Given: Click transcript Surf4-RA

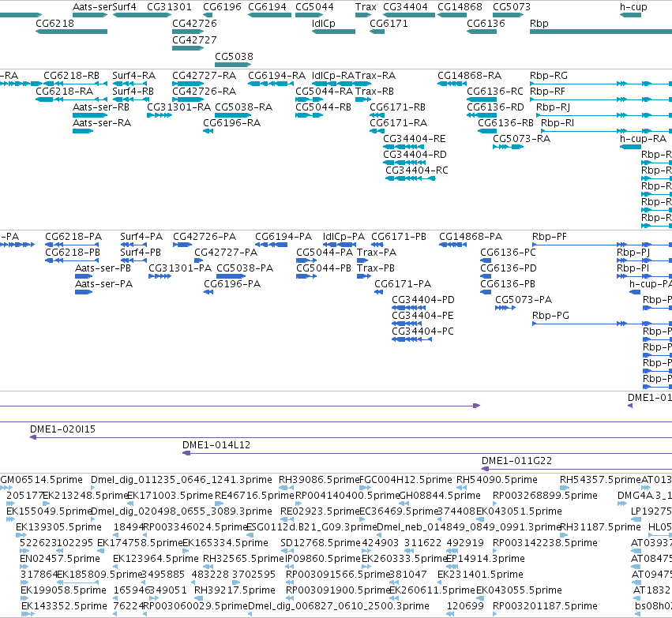Looking at the screenshot, I should point(130,84).
